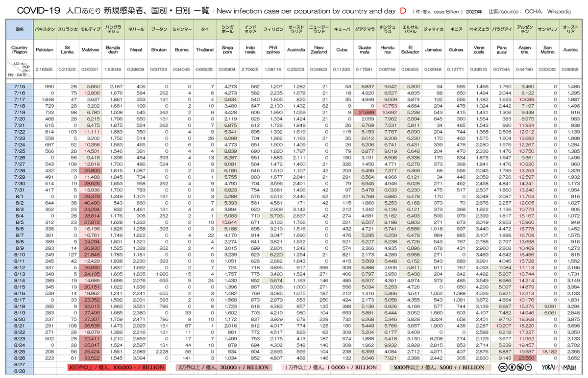Select the Bangladesh column header
Image resolution: width=588 pixels, height=378 pixels.
click(x=114, y=50)
